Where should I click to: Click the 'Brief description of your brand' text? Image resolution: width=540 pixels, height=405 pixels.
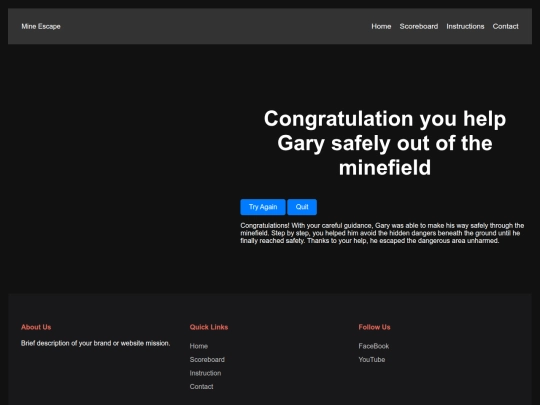click(95, 343)
